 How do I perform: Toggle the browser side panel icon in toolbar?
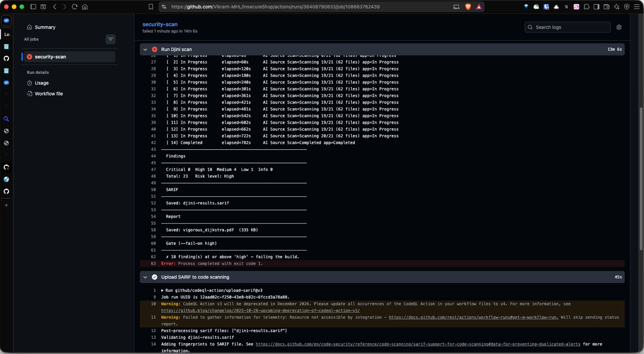(596, 7)
